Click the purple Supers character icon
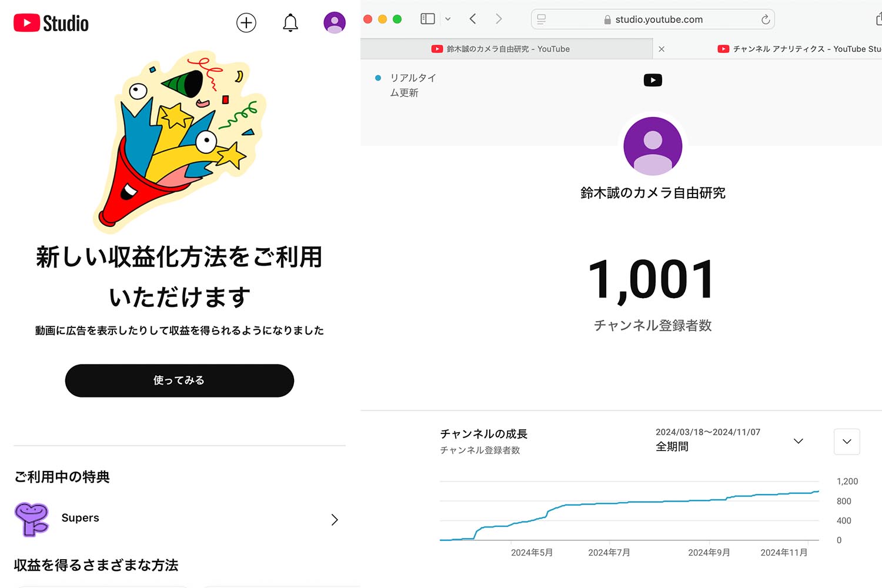The width and height of the screenshot is (882, 588). click(x=32, y=519)
